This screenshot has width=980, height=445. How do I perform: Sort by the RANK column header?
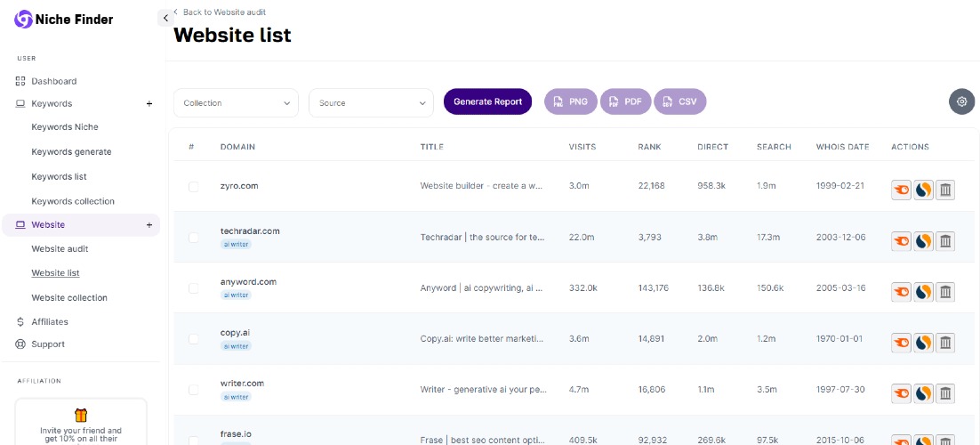coord(649,147)
